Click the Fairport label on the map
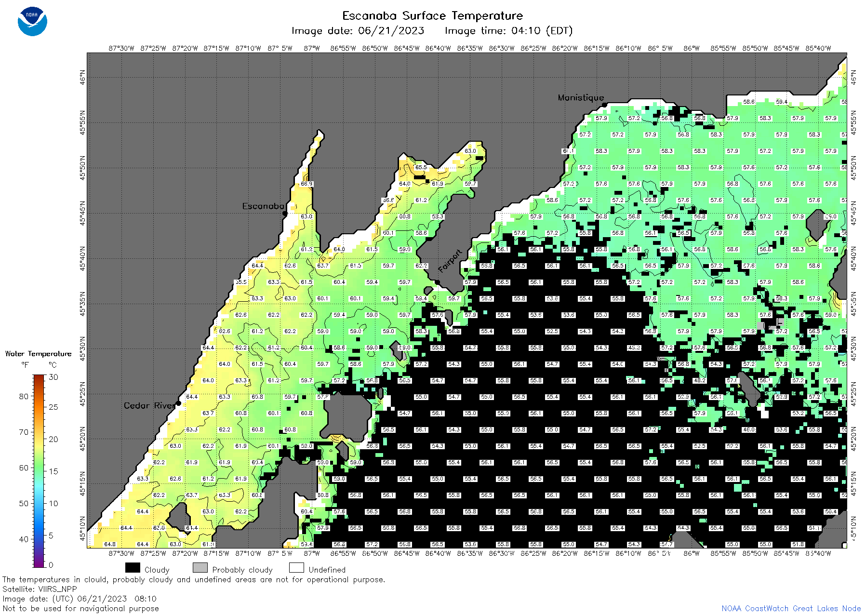Image resolution: width=866 pixels, height=616 pixels. [450, 261]
